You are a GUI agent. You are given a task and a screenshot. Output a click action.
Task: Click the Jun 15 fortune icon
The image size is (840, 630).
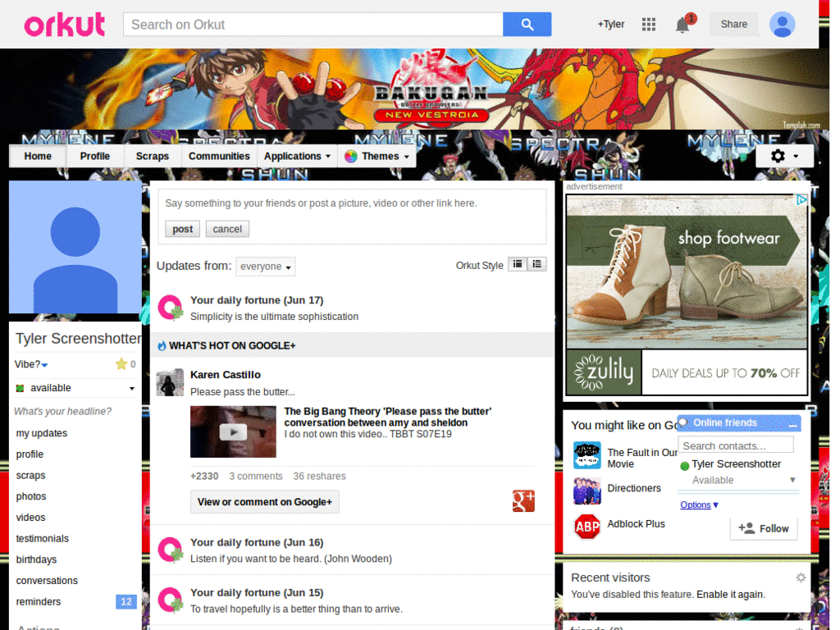point(171,600)
